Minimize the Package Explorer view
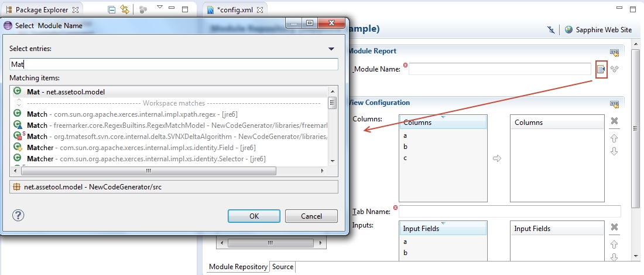Screen dimensions: 644x275 pos(172,8)
